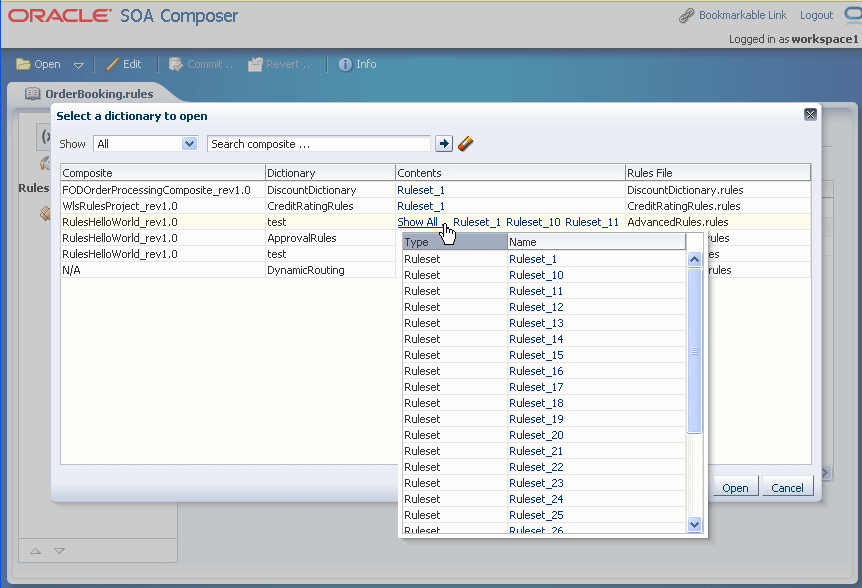Click scroll up arrow in ruleset popup
The width and height of the screenshot is (862, 588).
(694, 259)
